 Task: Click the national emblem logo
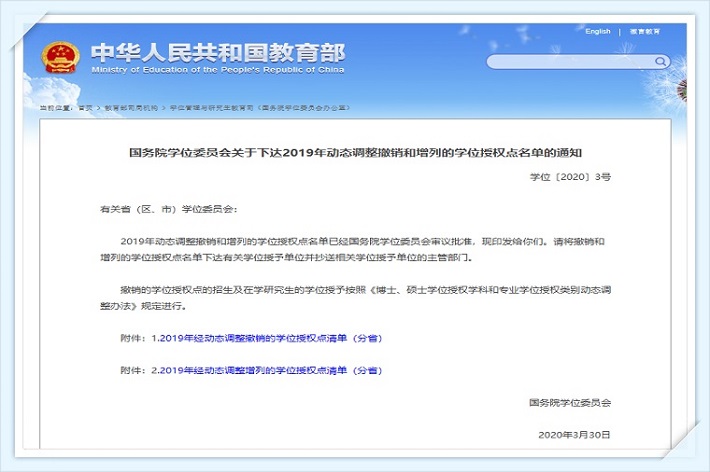[x=58, y=57]
